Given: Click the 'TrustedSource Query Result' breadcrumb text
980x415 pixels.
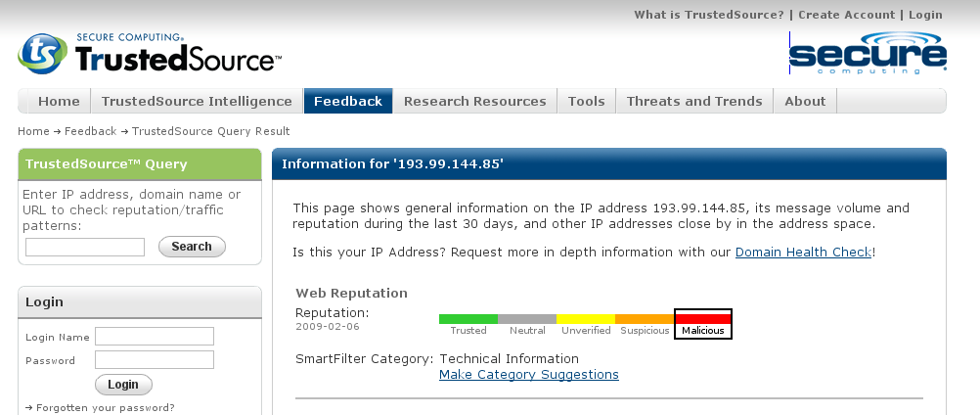Looking at the screenshot, I should click(x=210, y=131).
